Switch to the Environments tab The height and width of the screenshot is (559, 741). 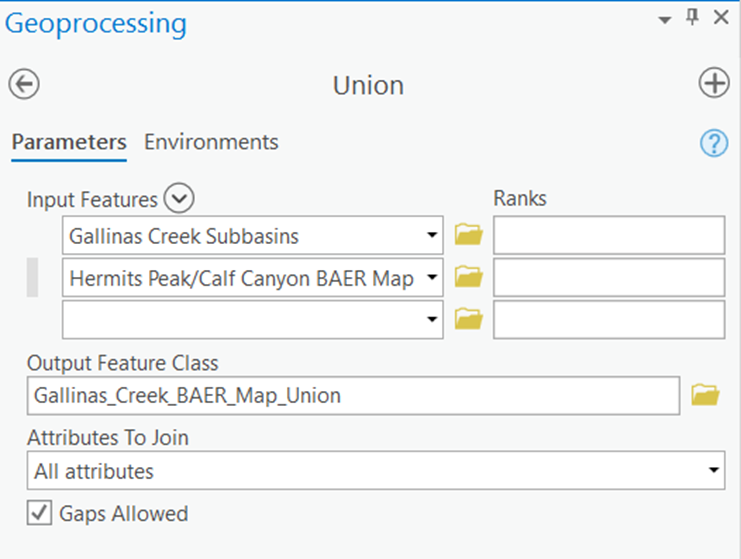tap(211, 142)
